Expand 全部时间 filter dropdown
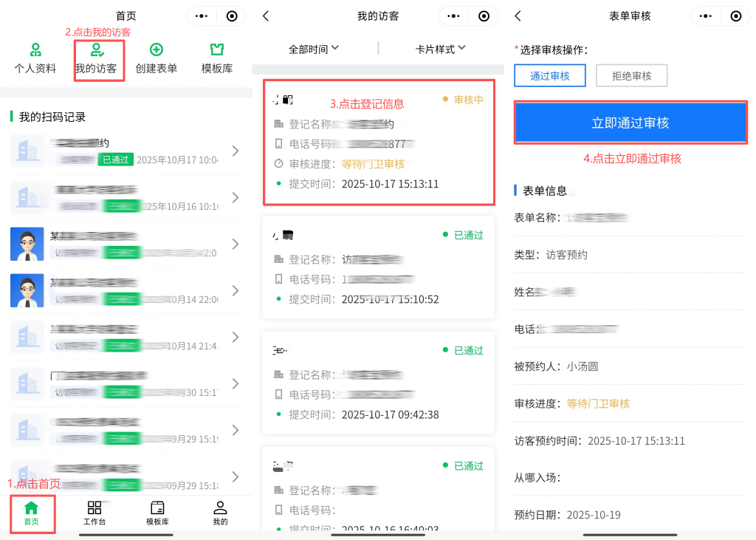756x540 pixels. (314, 49)
